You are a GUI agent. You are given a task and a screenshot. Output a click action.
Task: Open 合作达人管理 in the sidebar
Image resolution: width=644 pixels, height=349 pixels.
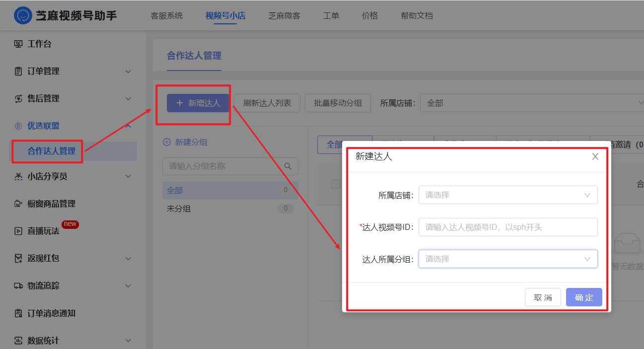[52, 151]
